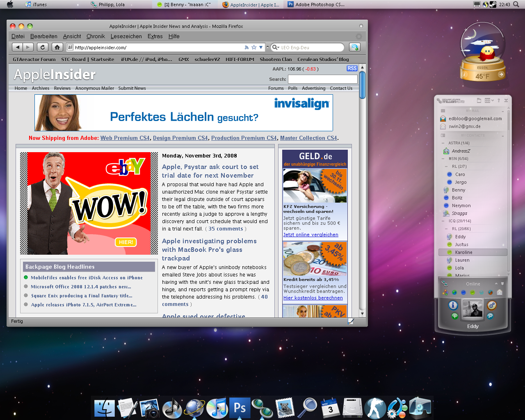Collapse the ICQ contact group
This screenshot has width=525, height=420.
coord(443,221)
